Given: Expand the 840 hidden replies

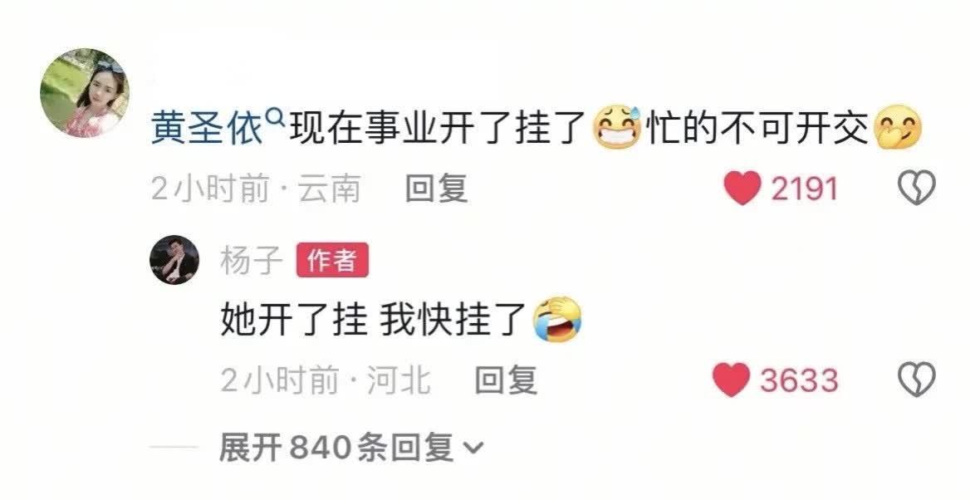Looking at the screenshot, I should [x=350, y=448].
